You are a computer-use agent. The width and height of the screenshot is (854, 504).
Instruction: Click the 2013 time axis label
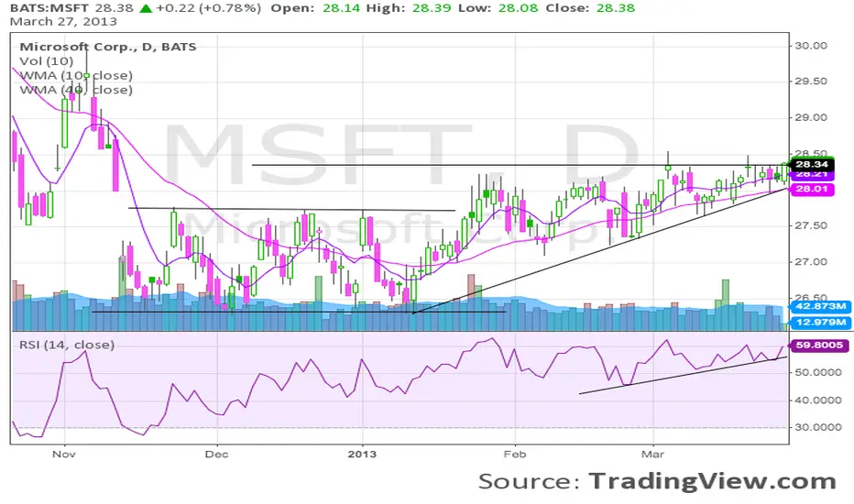(x=362, y=454)
